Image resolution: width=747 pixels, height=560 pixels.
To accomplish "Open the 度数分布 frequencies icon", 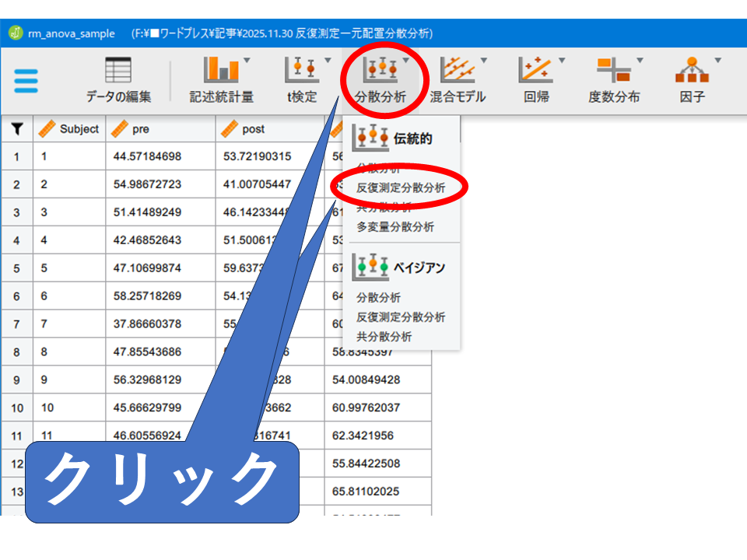I will point(613,71).
